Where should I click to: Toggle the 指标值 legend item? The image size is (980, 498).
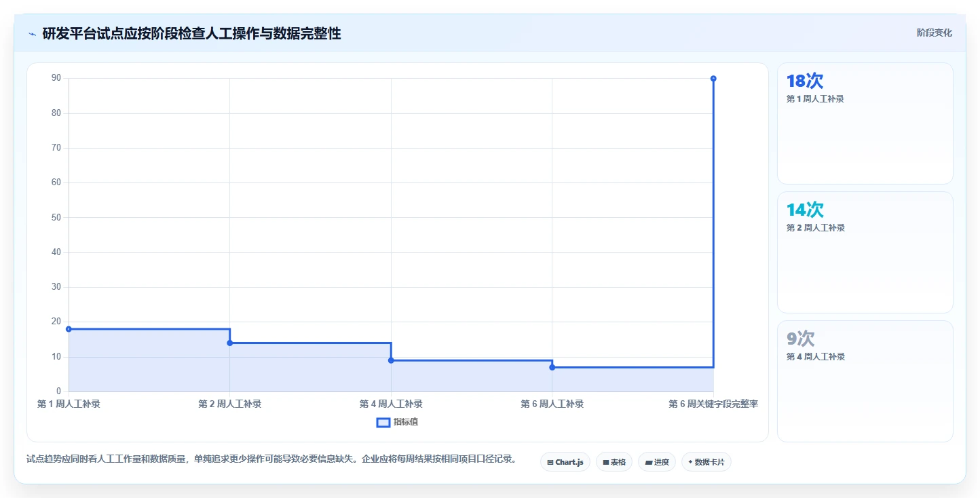pos(398,422)
